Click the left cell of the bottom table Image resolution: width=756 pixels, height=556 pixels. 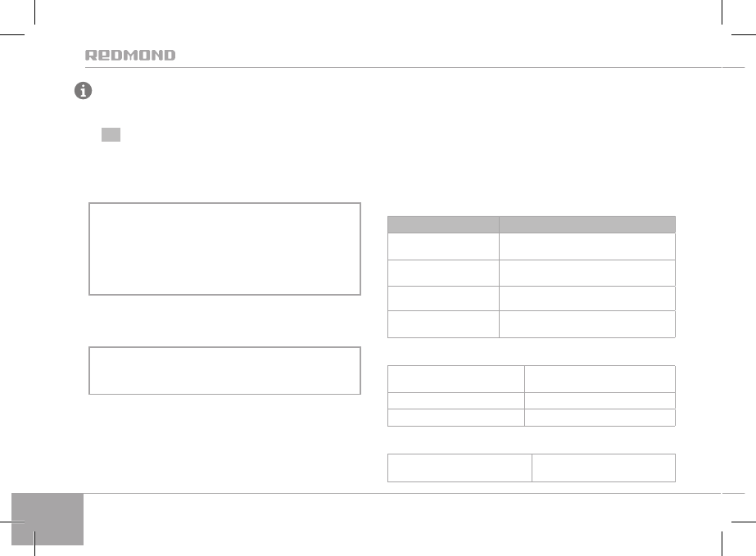459,468
